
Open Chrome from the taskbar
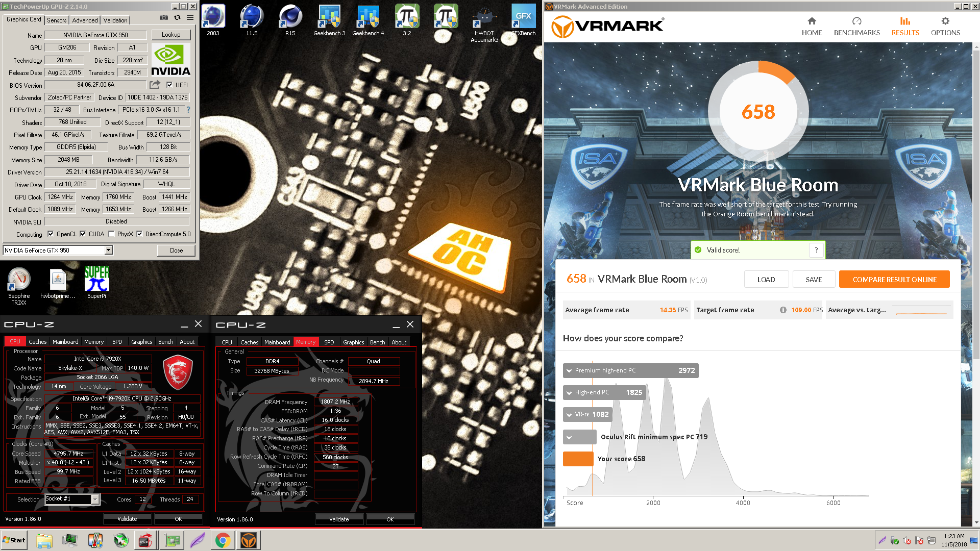click(x=223, y=540)
